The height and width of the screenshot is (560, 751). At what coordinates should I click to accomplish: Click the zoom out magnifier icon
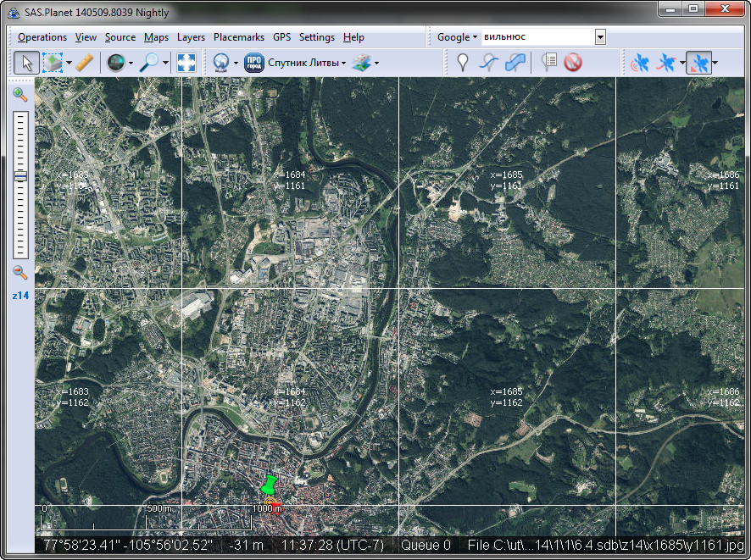(20, 273)
